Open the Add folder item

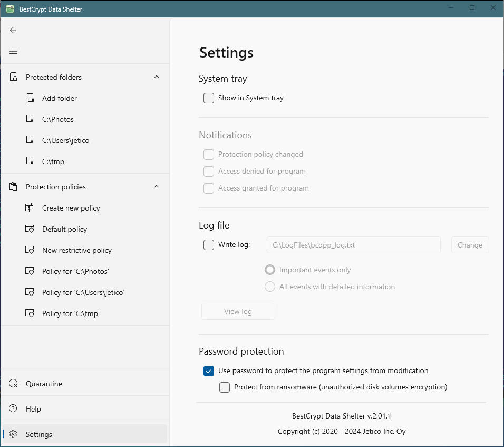[60, 98]
